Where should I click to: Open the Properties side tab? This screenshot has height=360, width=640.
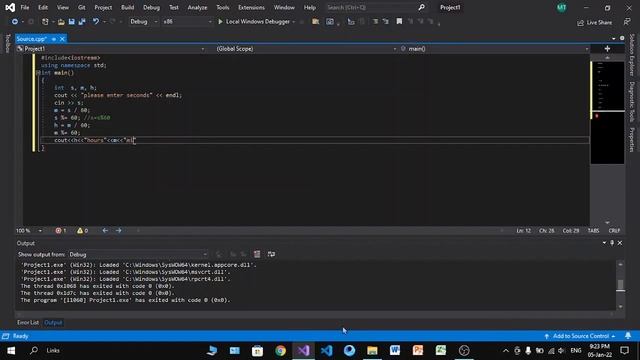(632, 140)
